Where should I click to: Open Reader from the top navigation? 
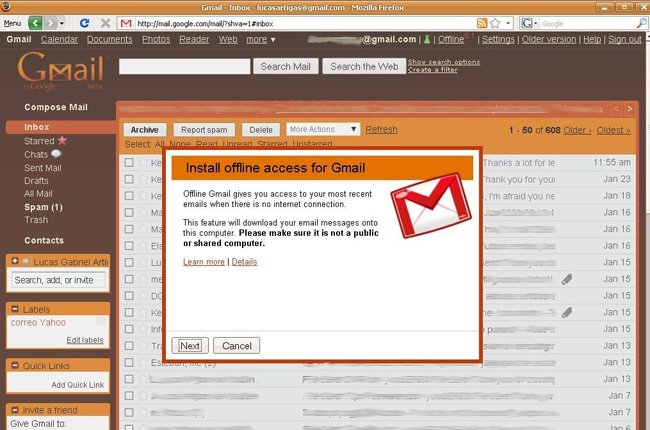click(x=194, y=39)
